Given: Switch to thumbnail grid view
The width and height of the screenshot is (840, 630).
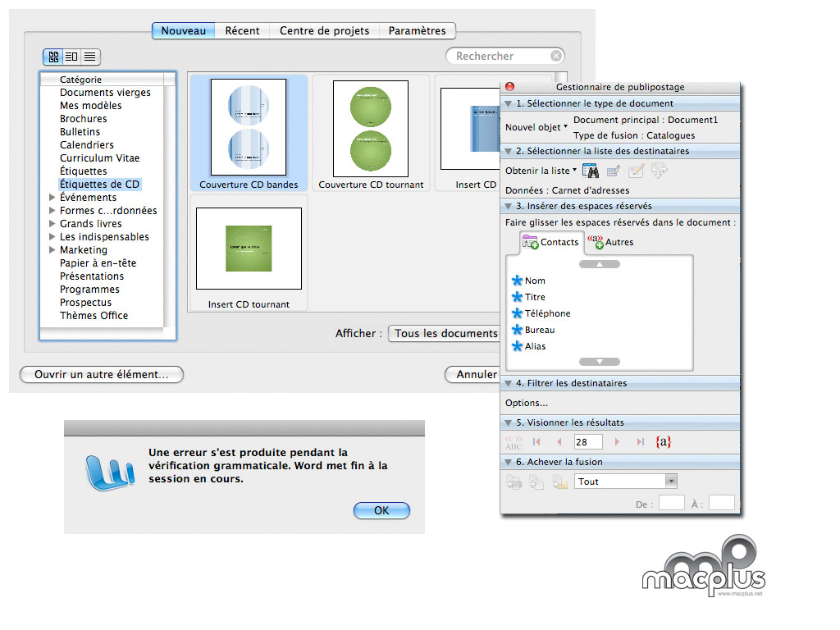Looking at the screenshot, I should (53, 57).
